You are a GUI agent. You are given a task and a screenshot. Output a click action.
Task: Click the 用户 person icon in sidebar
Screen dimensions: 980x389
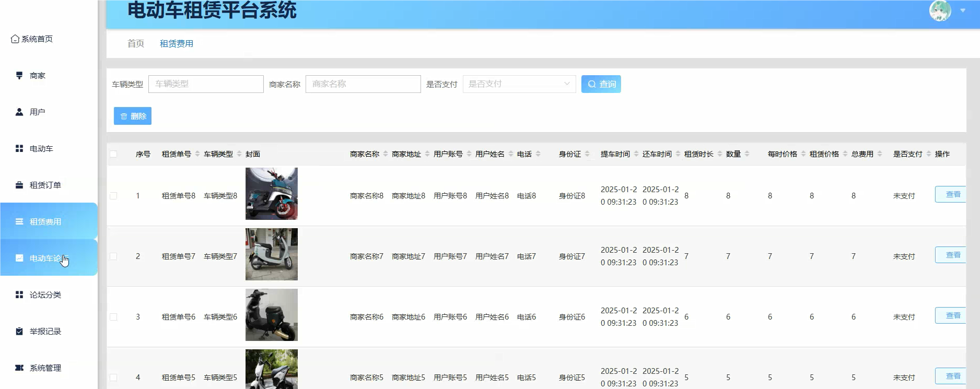[x=19, y=112]
